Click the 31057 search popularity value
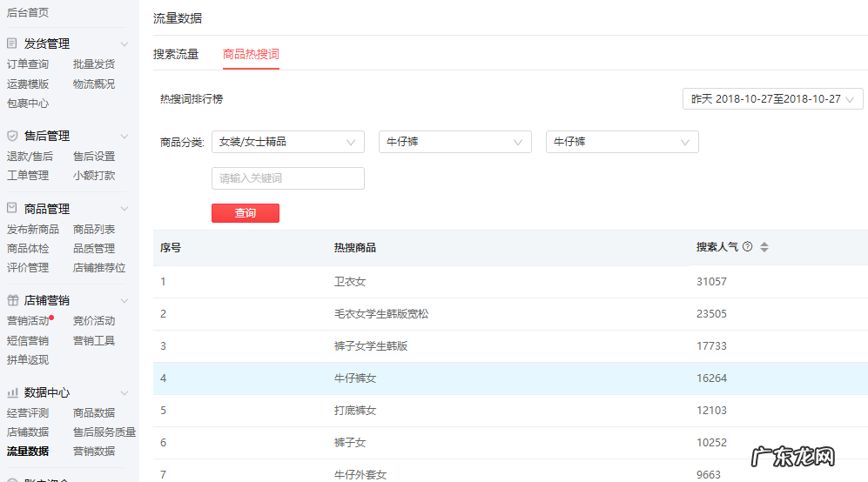This screenshot has height=482, width=868. pyautogui.click(x=711, y=282)
